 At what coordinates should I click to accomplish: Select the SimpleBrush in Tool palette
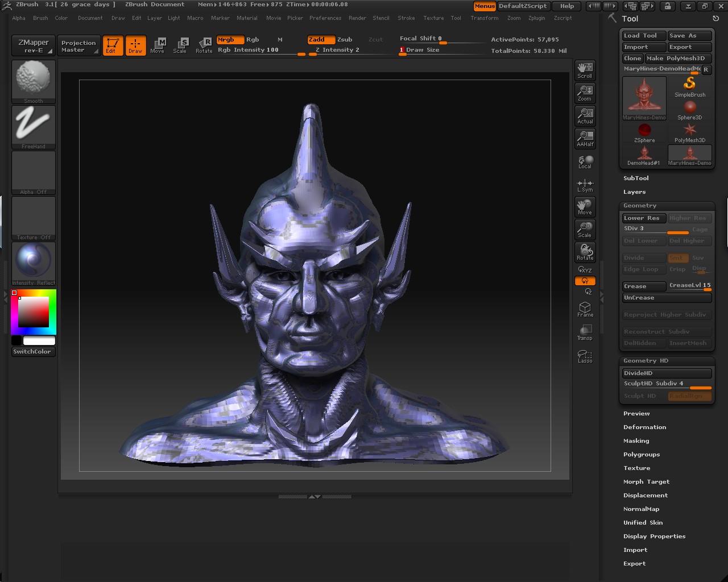tap(689, 86)
